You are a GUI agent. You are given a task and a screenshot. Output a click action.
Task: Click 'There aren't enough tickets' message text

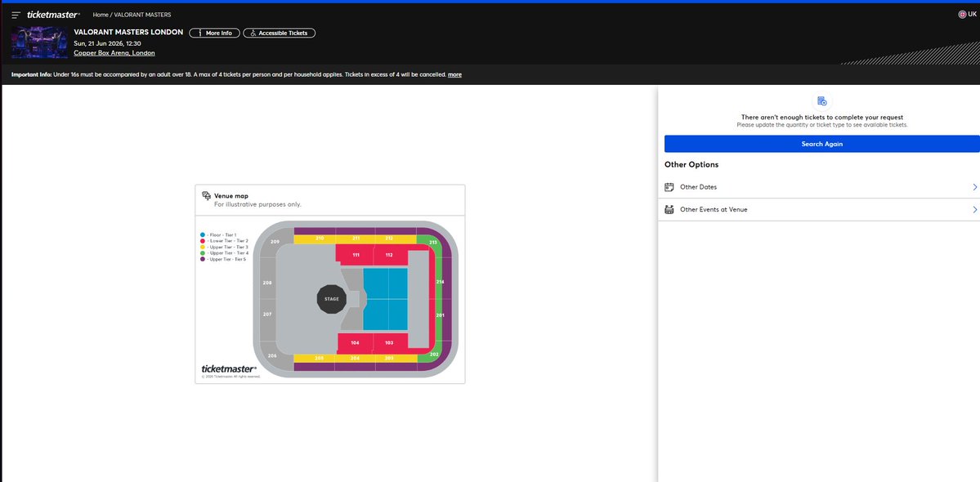pyautogui.click(x=822, y=118)
